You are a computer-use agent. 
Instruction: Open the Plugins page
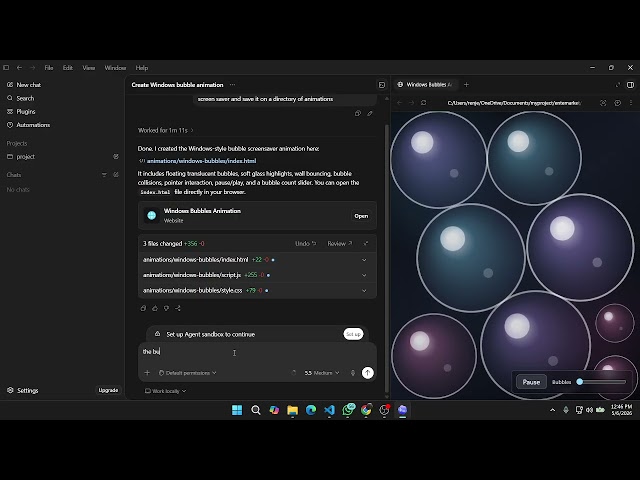pyautogui.click(x=21, y=111)
